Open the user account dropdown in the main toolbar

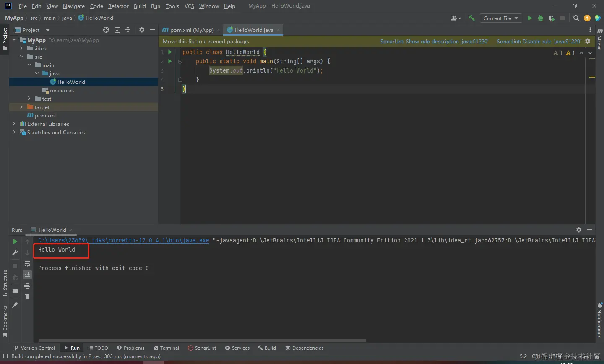click(456, 18)
